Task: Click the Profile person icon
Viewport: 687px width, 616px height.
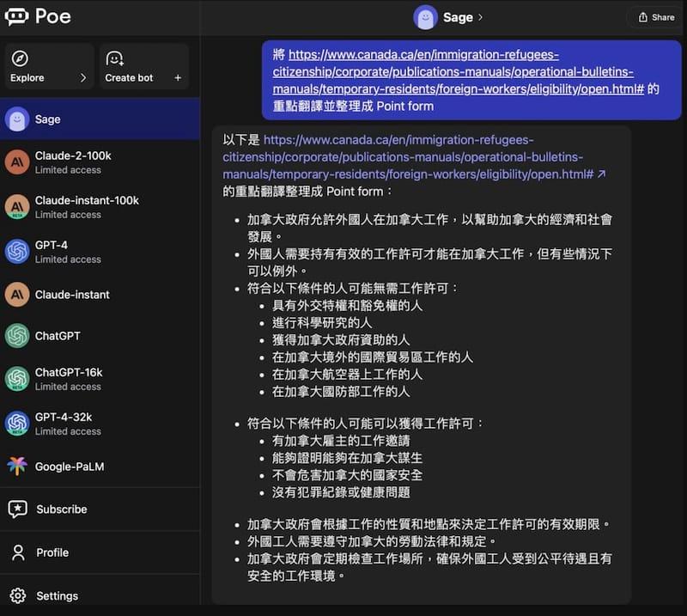Action: point(18,552)
